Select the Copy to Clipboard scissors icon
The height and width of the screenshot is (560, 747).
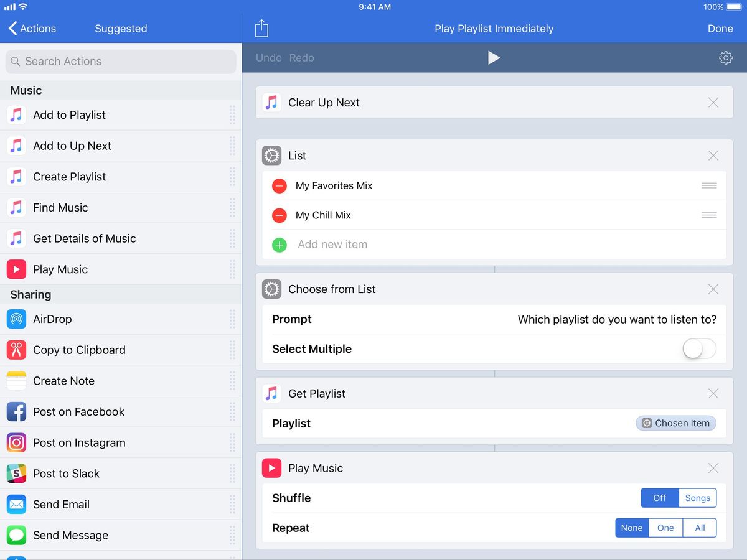click(16, 350)
